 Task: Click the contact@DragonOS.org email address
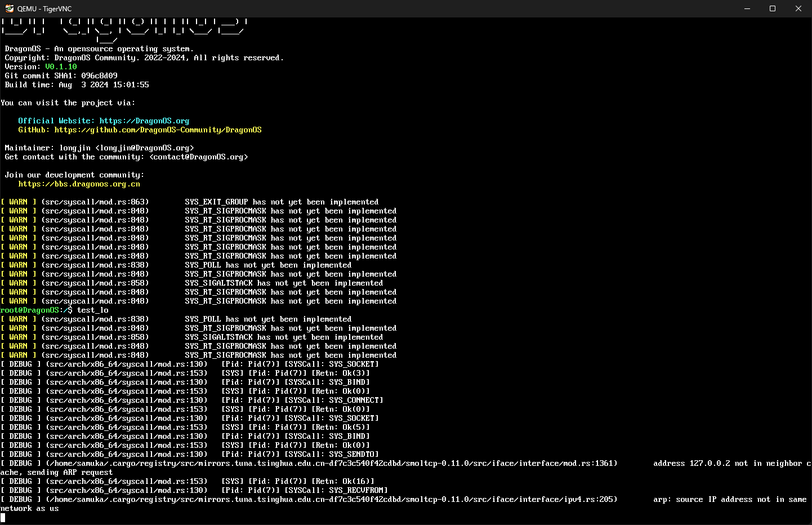coord(199,157)
